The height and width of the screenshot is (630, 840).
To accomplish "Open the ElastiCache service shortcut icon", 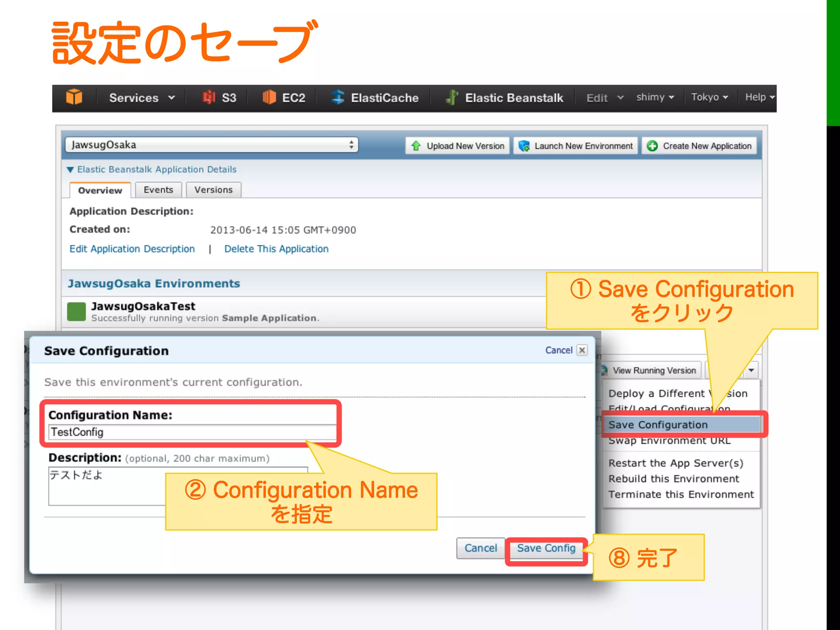I will [x=338, y=97].
